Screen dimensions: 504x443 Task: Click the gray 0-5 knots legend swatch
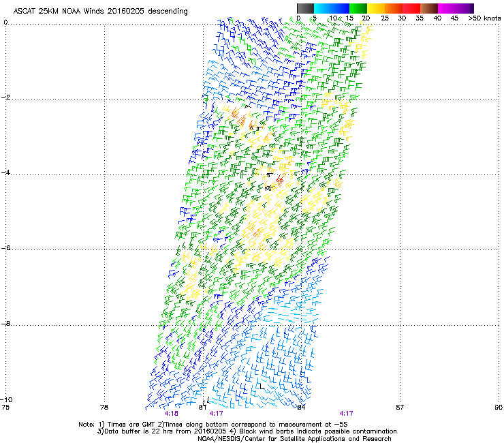click(305, 8)
